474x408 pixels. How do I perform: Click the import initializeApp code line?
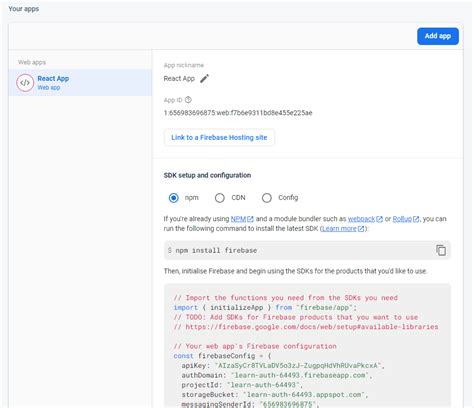point(265,308)
